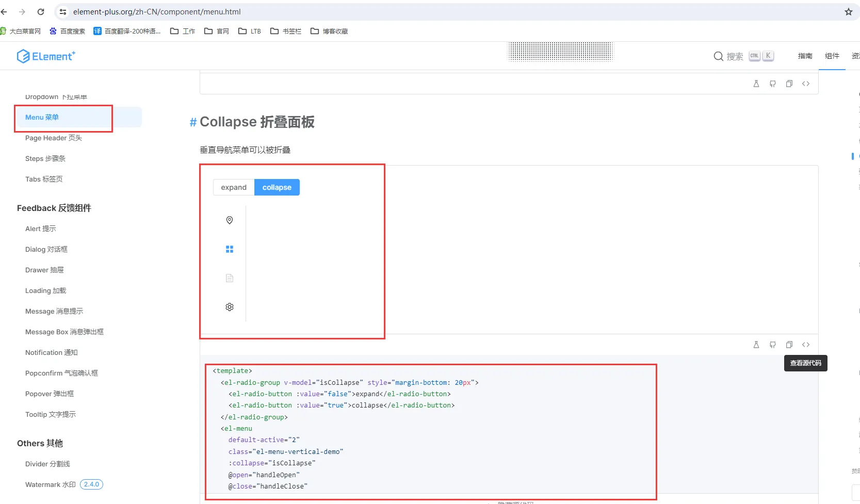Open the 书签栏 bookmarks folder

[285, 31]
